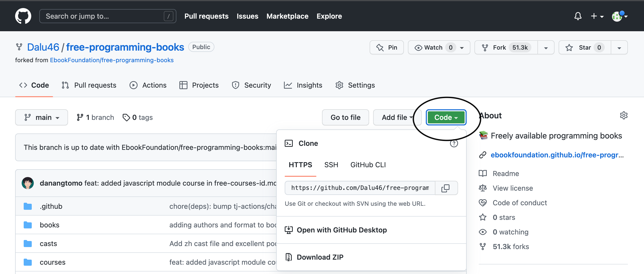Click the clone help question mark icon
The image size is (644, 274).
454,144
